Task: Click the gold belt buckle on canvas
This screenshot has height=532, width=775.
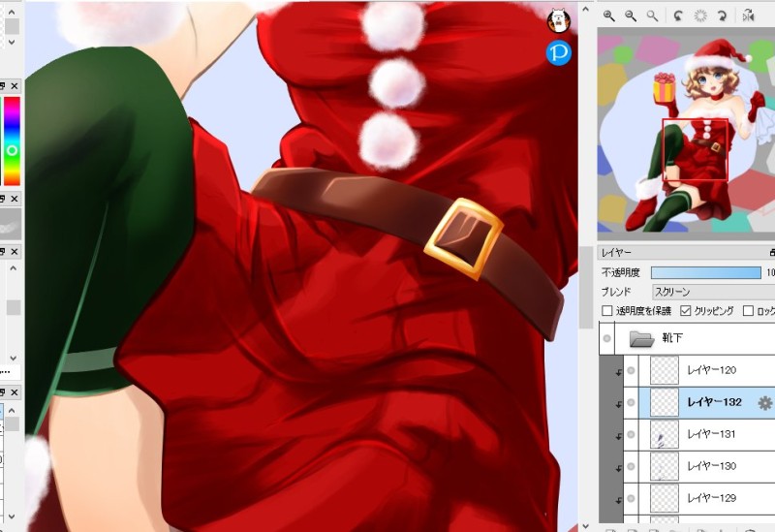Action: click(463, 238)
